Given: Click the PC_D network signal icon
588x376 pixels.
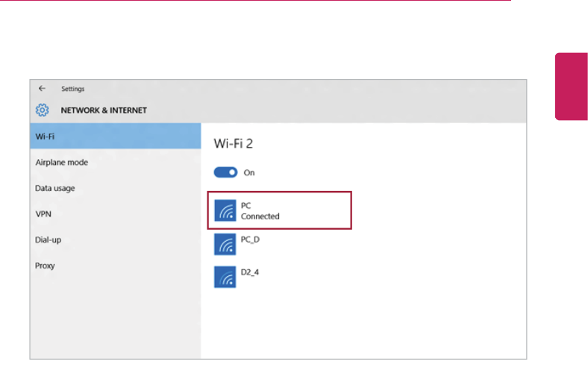Looking at the screenshot, I should (225, 244).
